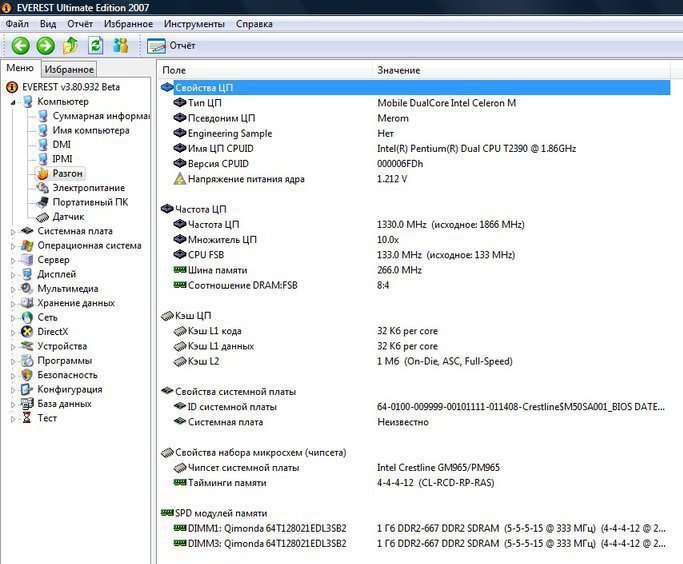Select the Тип ЦП row
This screenshot has width=683, height=564.
coord(415,103)
